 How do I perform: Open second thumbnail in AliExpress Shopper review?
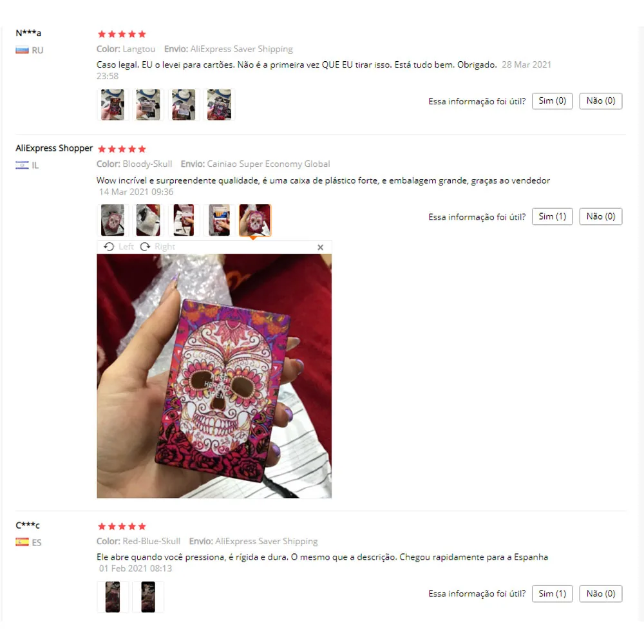pos(148,220)
